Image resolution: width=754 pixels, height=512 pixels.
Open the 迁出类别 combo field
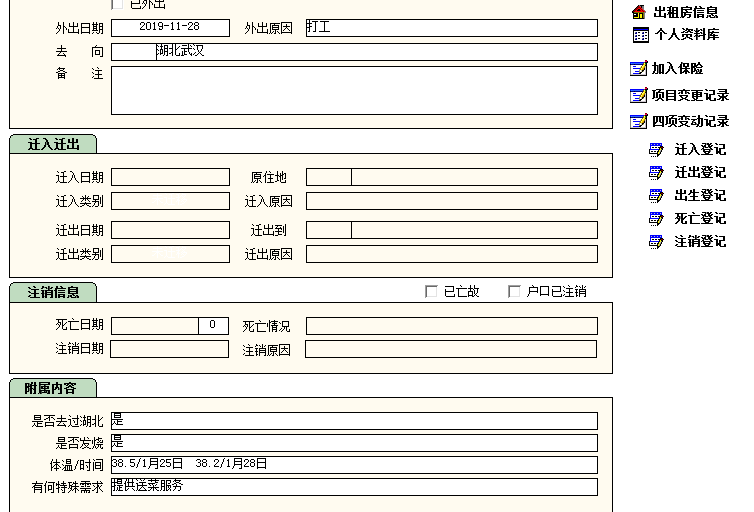click(x=170, y=254)
